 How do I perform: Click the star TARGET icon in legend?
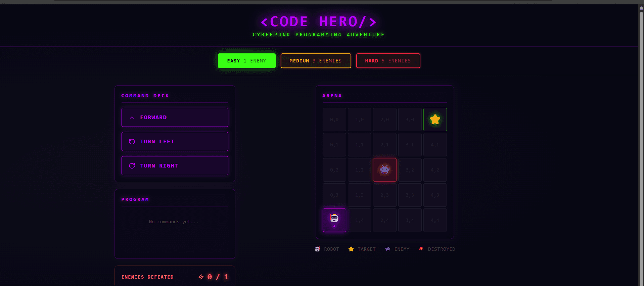click(x=351, y=249)
